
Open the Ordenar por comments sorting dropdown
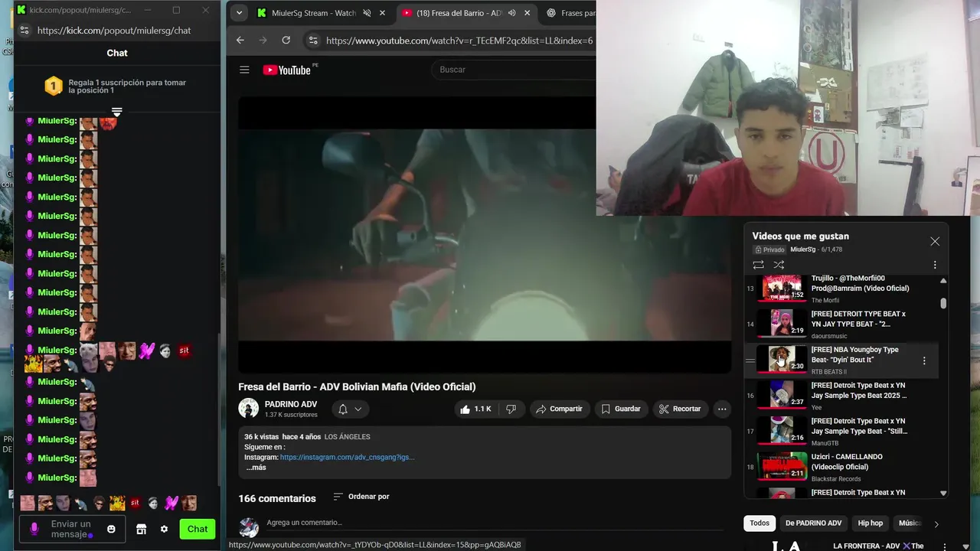[x=361, y=497]
